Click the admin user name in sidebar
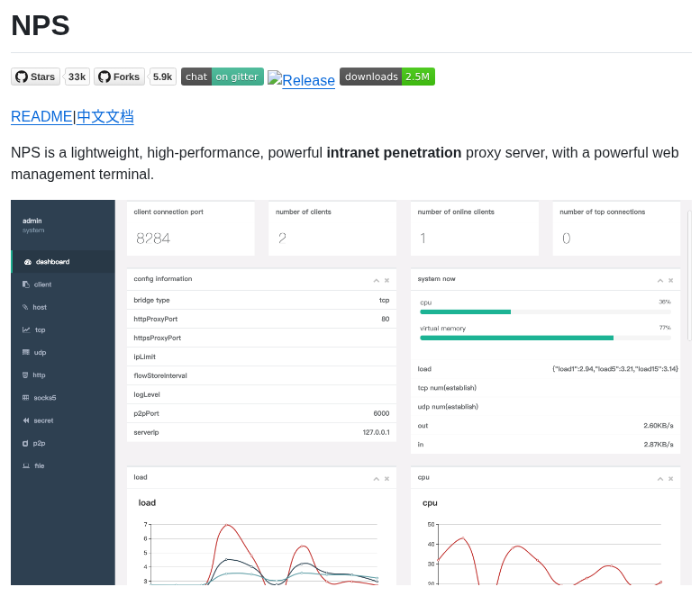Viewport: 700px width, 596px height. pyautogui.click(x=32, y=221)
